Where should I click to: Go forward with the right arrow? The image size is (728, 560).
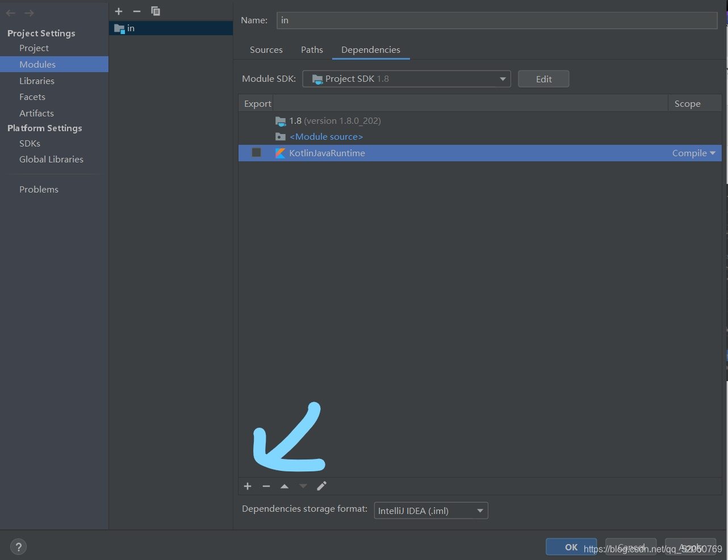coord(29,12)
